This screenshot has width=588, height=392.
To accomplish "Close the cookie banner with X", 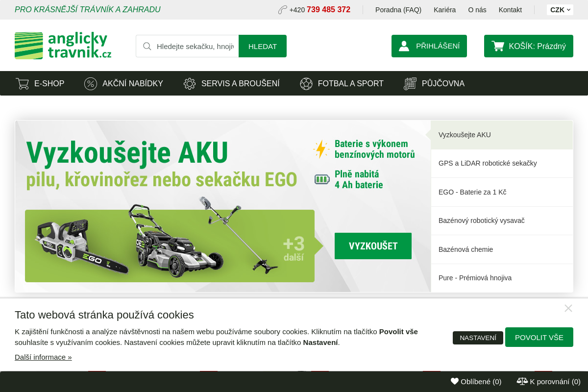I will pyautogui.click(x=568, y=308).
